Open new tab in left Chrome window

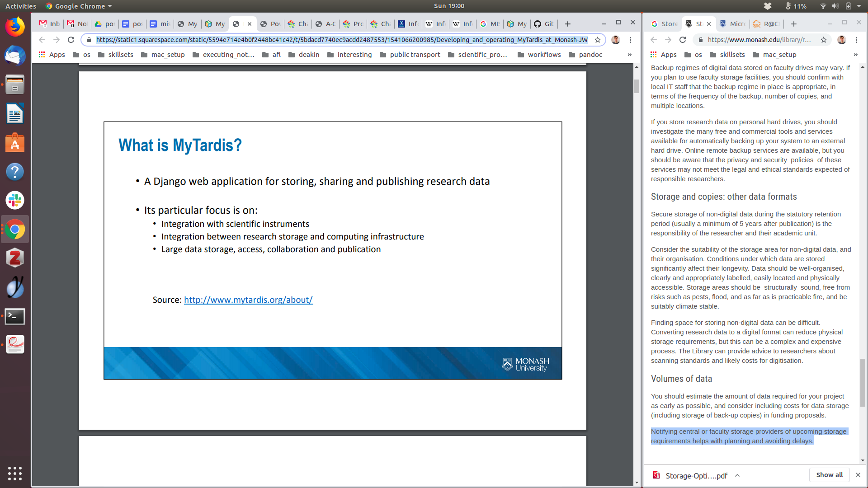click(x=568, y=24)
